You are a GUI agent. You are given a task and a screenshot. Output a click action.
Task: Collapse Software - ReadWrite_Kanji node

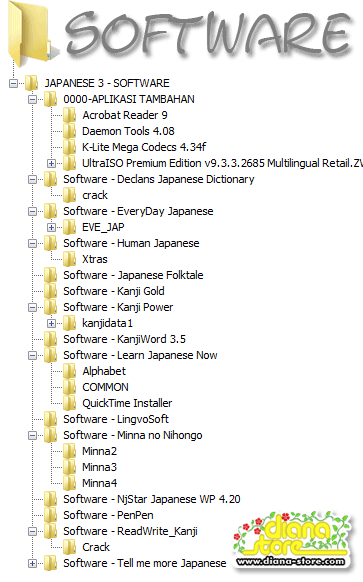coord(33,531)
